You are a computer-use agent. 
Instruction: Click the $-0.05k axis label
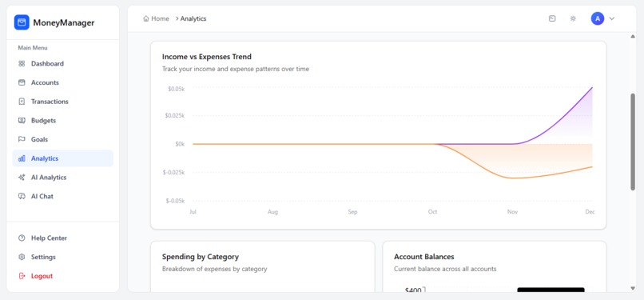(x=175, y=201)
